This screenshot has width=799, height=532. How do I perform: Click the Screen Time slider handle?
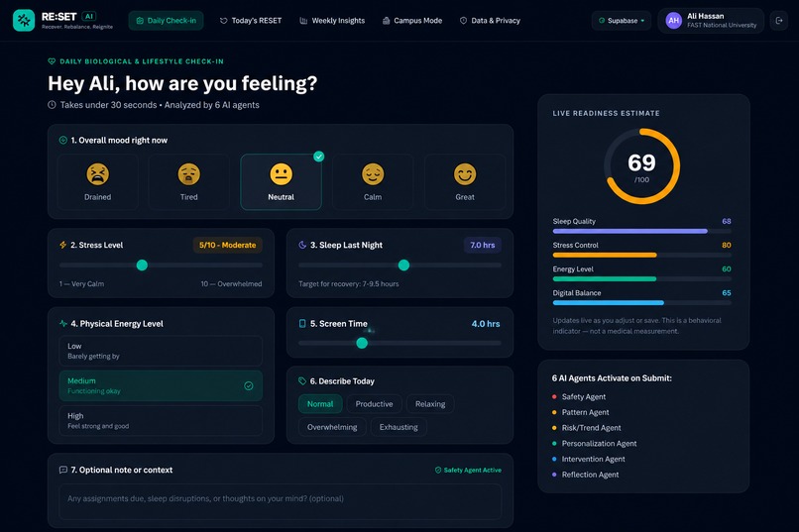362,343
